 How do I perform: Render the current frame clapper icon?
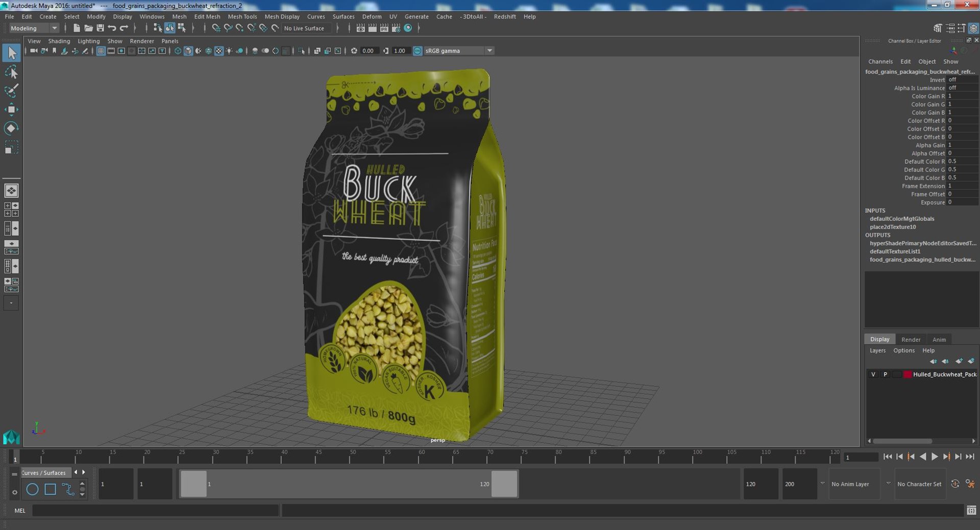[x=372, y=28]
